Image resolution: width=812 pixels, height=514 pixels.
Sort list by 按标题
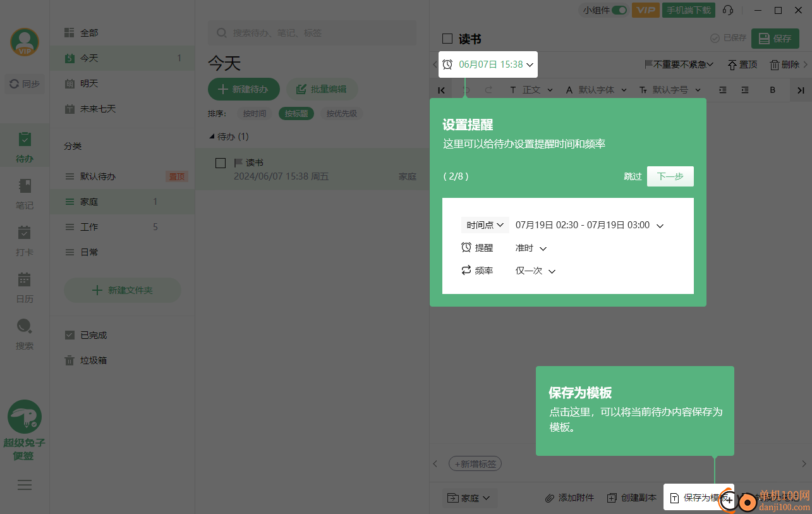pos(296,114)
